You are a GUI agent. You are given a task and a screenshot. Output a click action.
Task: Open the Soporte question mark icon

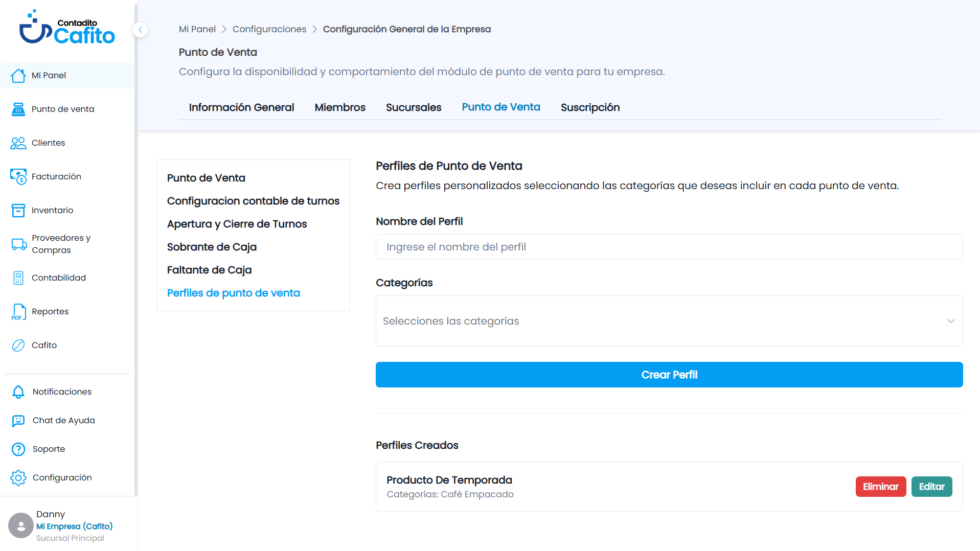click(18, 449)
